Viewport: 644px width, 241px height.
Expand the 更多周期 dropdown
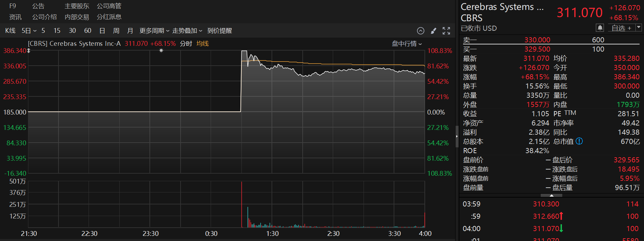[154, 31]
